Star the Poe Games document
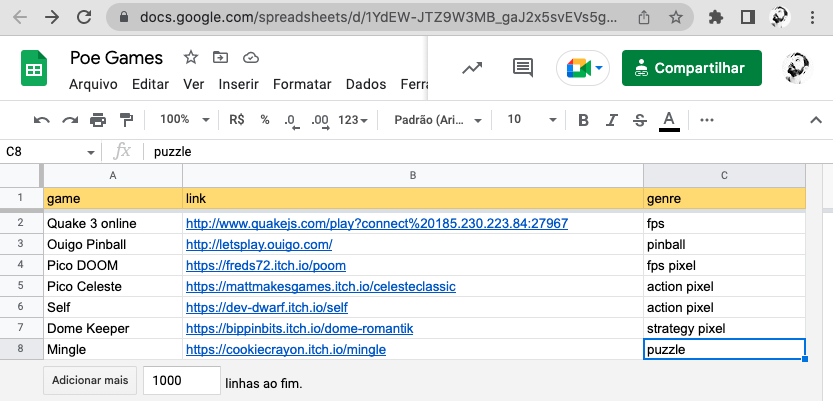 pos(191,57)
